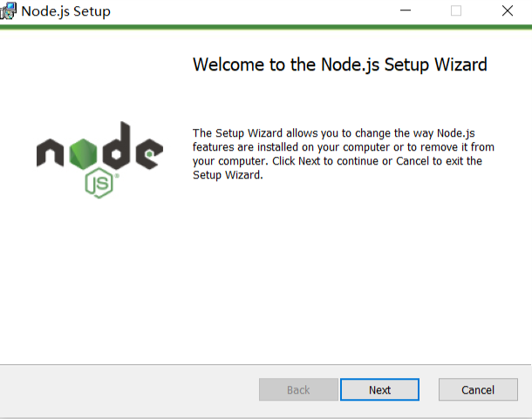Image resolution: width=532 pixels, height=419 pixels.
Task: Close the Node.js Setup window
Action: point(508,10)
